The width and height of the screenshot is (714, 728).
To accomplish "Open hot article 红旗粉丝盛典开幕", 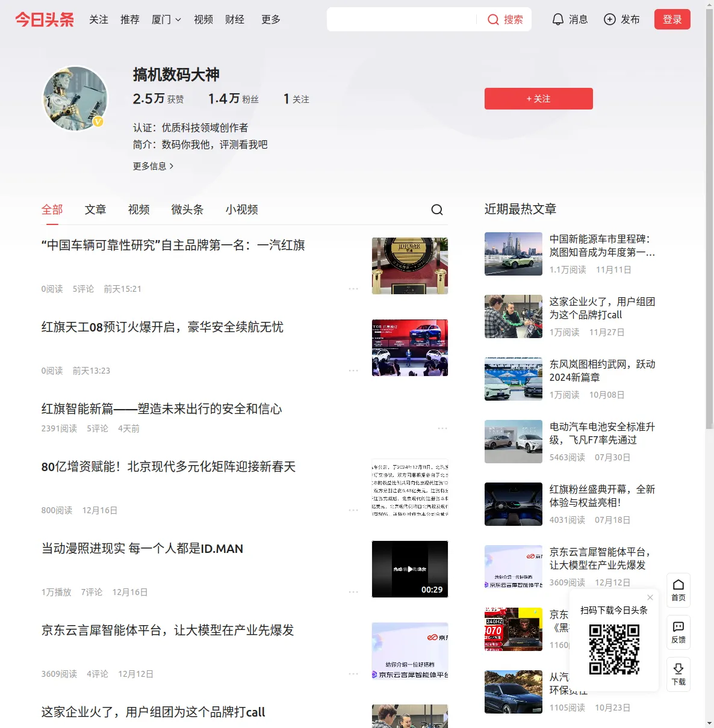I will (x=602, y=496).
